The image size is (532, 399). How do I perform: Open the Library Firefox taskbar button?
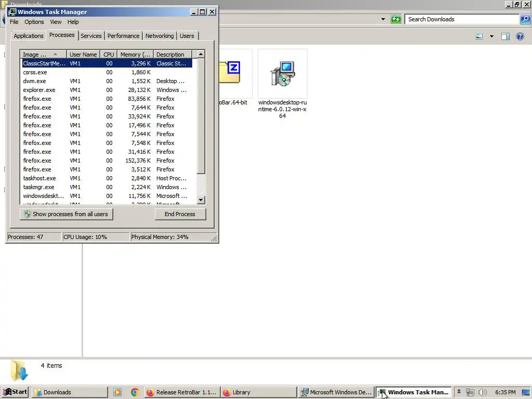[x=259, y=392]
